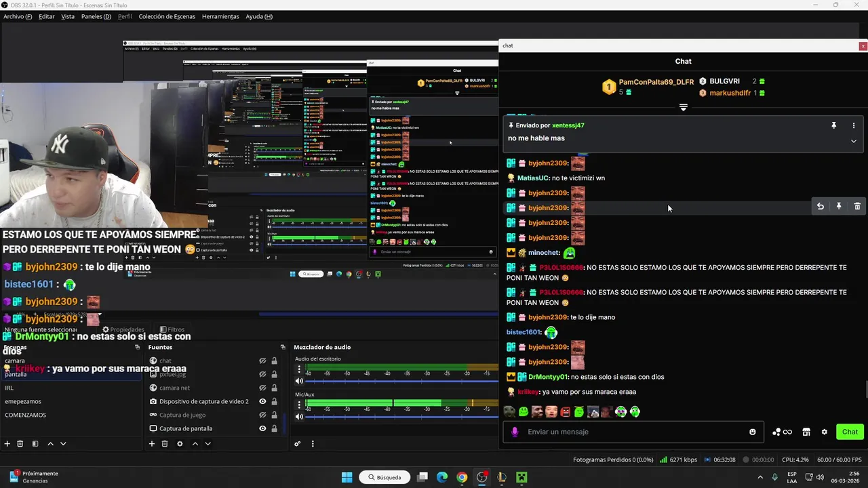Open the emoji picker in the message box
The height and width of the screenshot is (488, 868).
coord(753,432)
